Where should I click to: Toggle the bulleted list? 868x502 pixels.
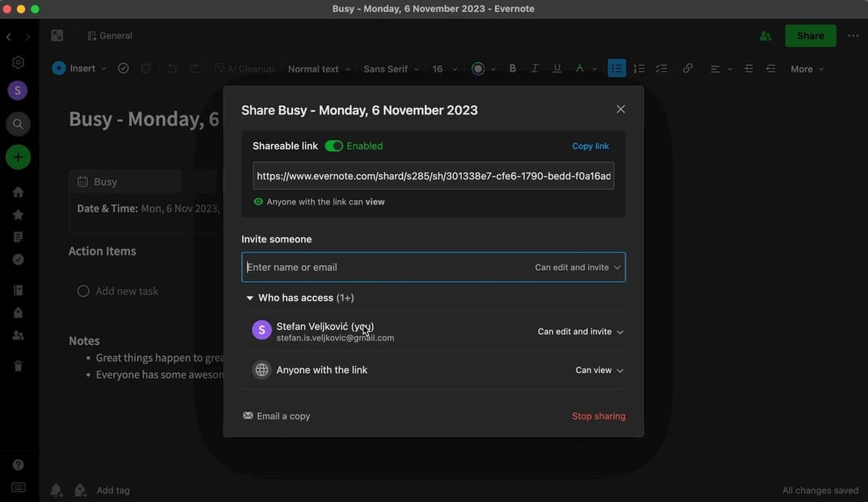click(617, 69)
